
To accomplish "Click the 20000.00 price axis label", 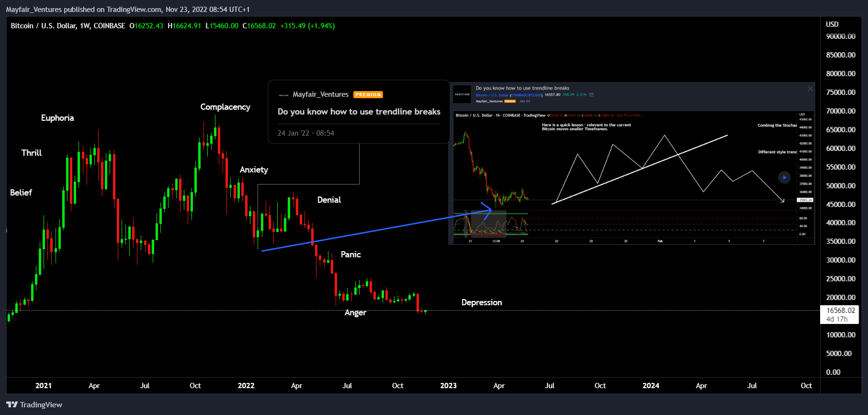I will pos(841,298).
